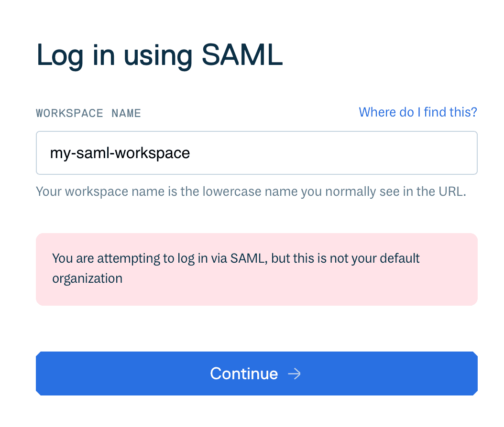
Task: Get help finding your workspace name
Action: coord(418,112)
